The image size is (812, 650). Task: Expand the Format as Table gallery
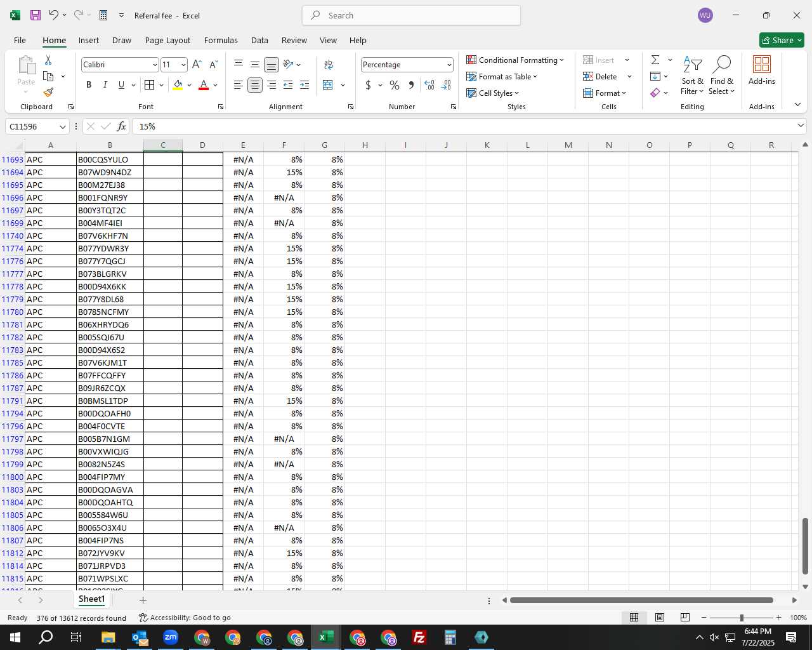pos(502,77)
